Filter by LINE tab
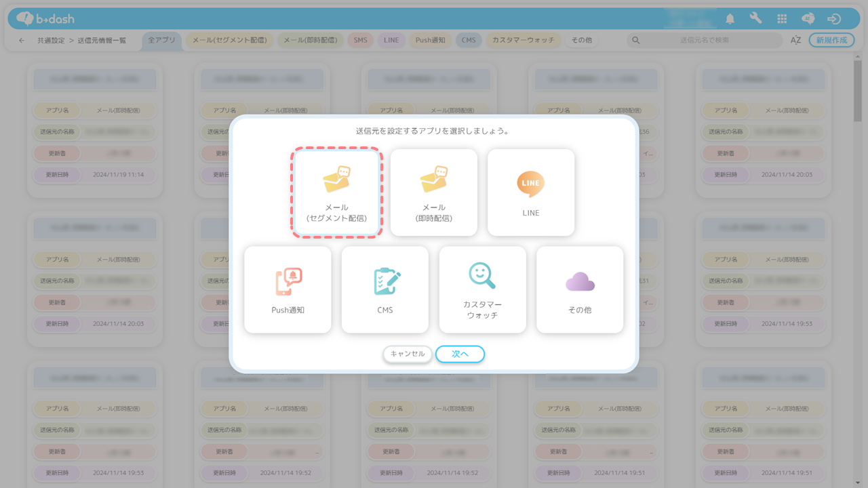Screen dimensions: 868x488 click(391, 40)
